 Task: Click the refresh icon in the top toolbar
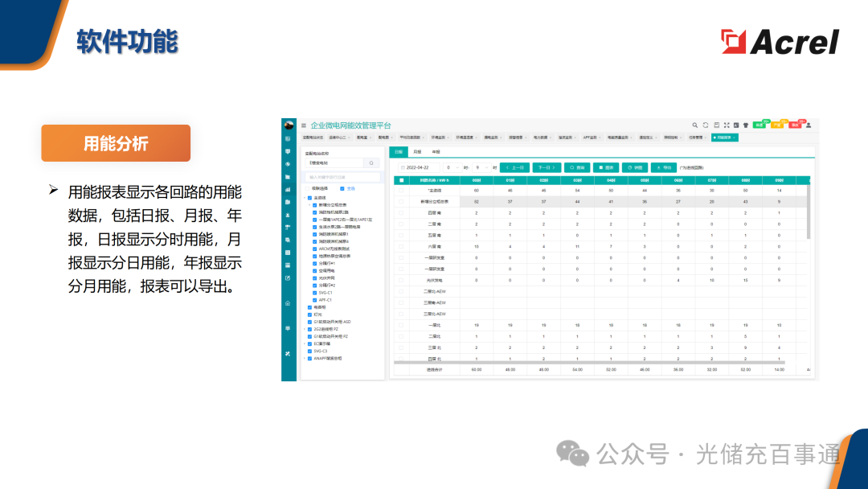(705, 125)
